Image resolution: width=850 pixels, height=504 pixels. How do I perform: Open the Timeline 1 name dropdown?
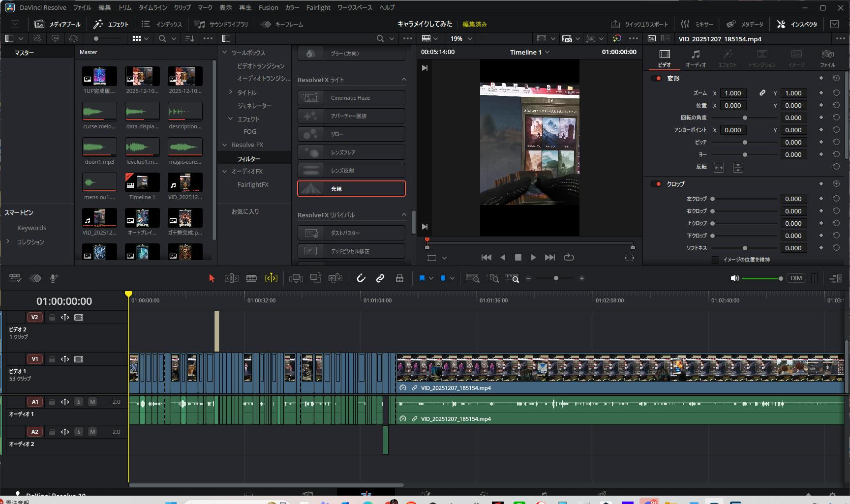point(547,52)
